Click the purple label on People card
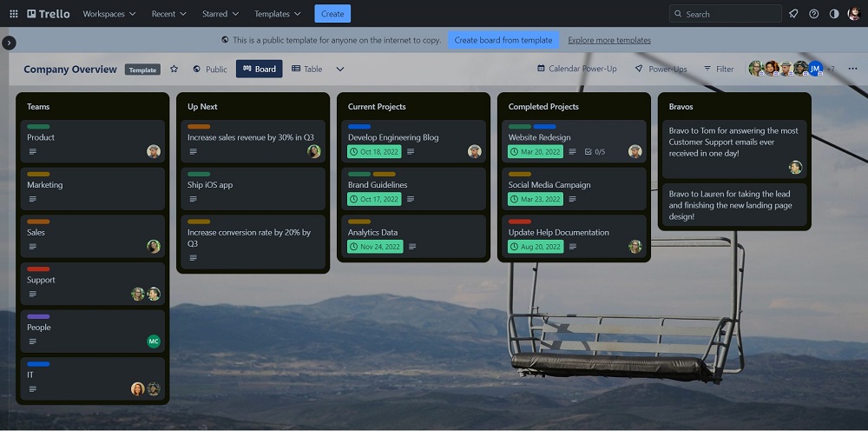The width and height of the screenshot is (868, 431). (x=38, y=317)
